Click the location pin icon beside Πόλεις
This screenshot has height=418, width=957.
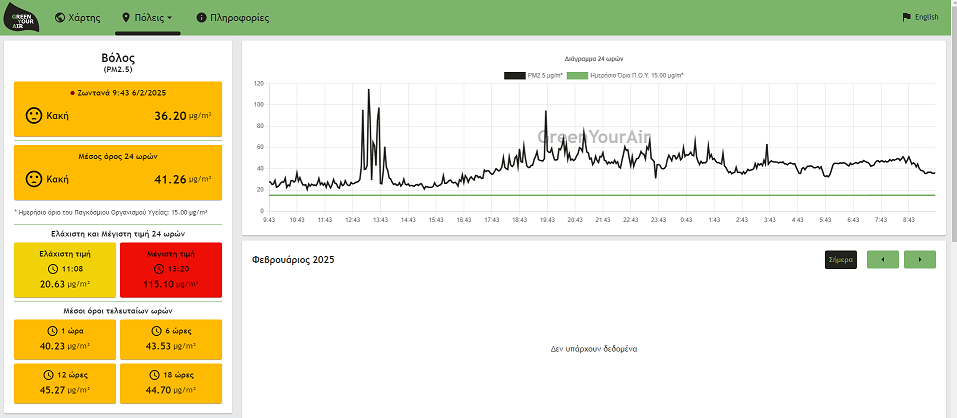point(126,18)
